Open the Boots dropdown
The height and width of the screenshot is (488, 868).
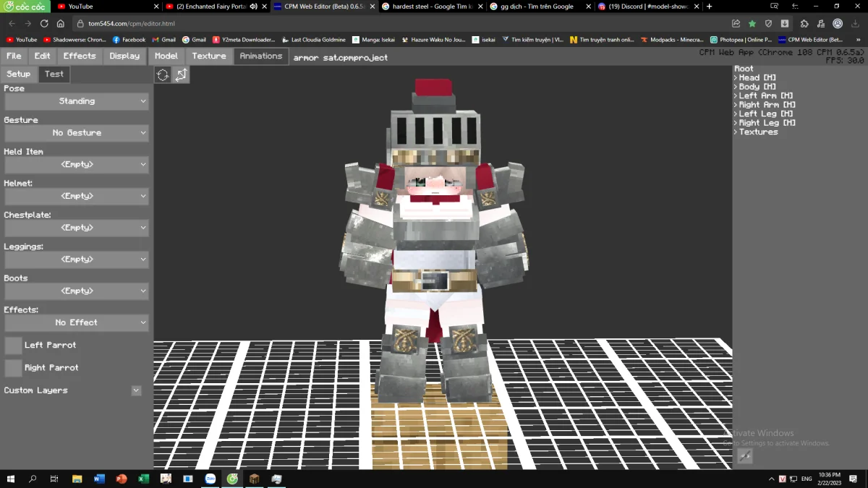[x=77, y=291]
